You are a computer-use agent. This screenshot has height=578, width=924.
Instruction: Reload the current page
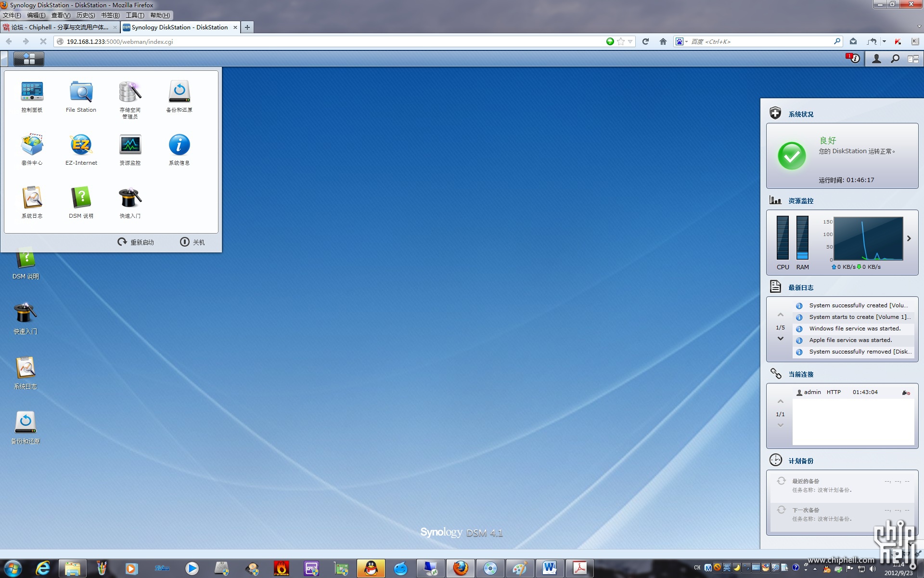coord(645,41)
